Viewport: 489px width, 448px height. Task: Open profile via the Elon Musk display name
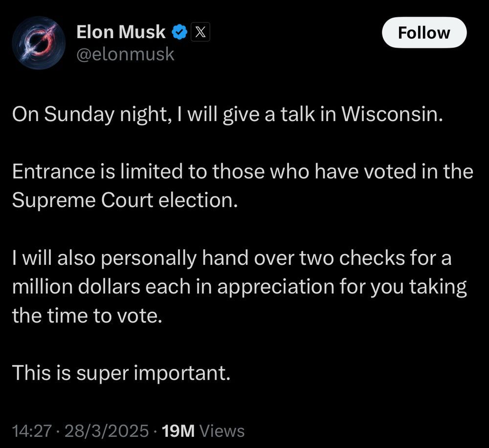click(121, 32)
